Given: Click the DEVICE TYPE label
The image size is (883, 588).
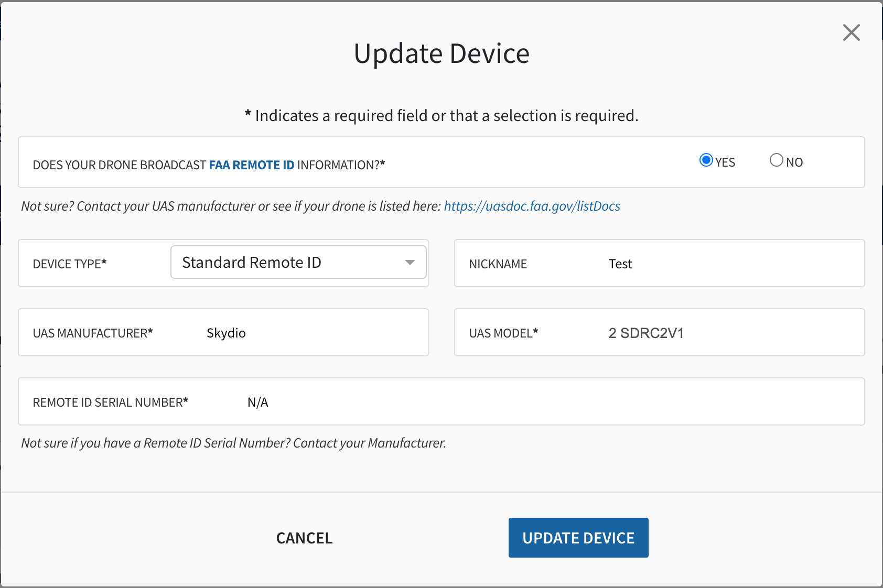Looking at the screenshot, I should (70, 264).
